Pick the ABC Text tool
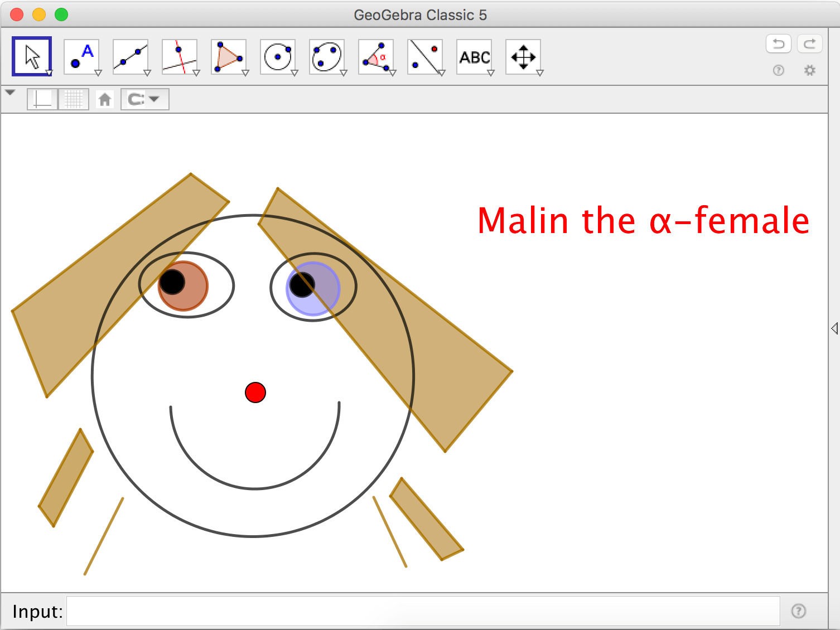840x630 pixels. pyautogui.click(x=474, y=56)
